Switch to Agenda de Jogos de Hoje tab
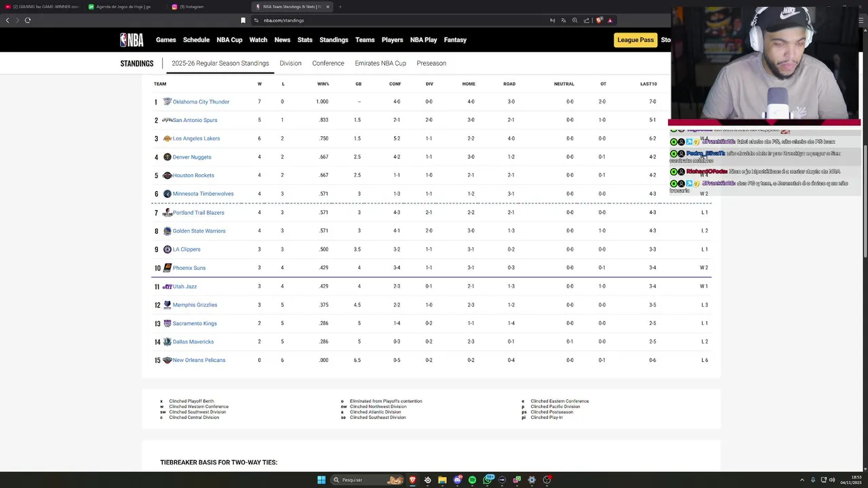Image resolution: width=868 pixels, height=488 pixels. [125, 7]
